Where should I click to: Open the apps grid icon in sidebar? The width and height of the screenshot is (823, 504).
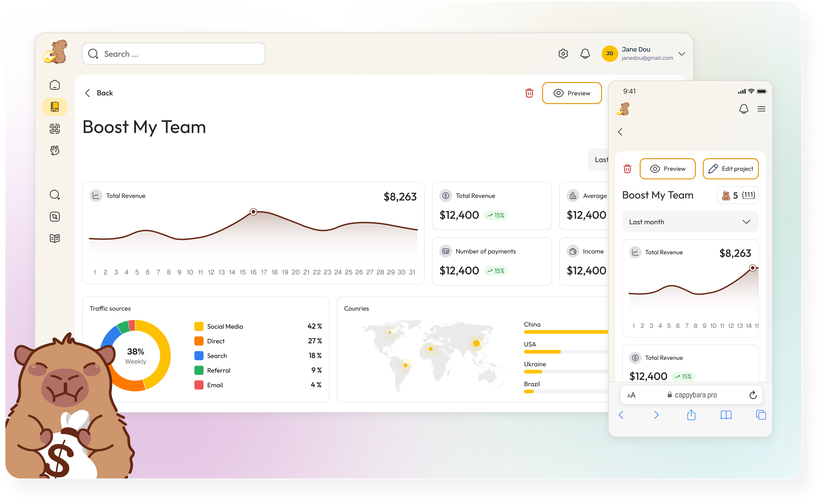(54, 129)
